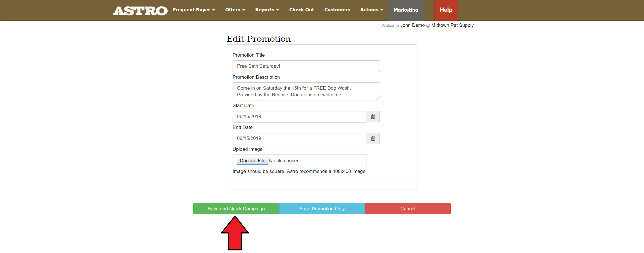The width and height of the screenshot is (644, 253).
Task: Click Save and Quick Campaign
Action: [236, 209]
